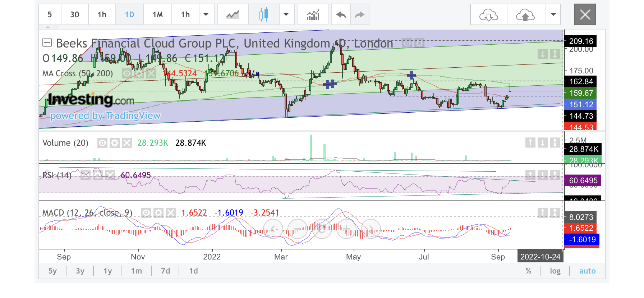Close the chart with the X button
This screenshot has height=298, width=644.
coord(585,14)
